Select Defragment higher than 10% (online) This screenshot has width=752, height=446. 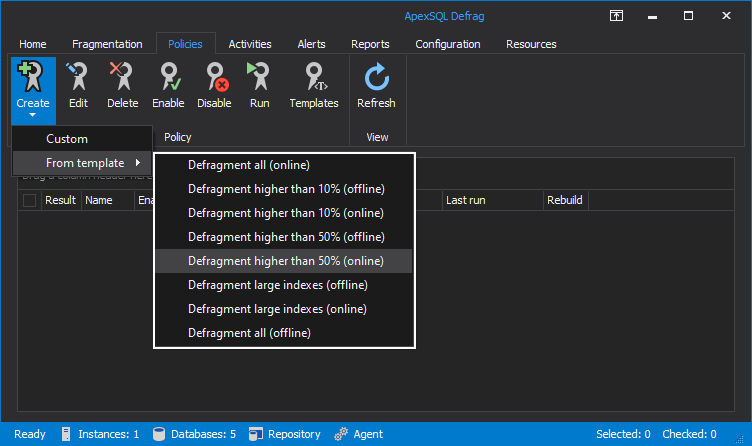click(284, 213)
